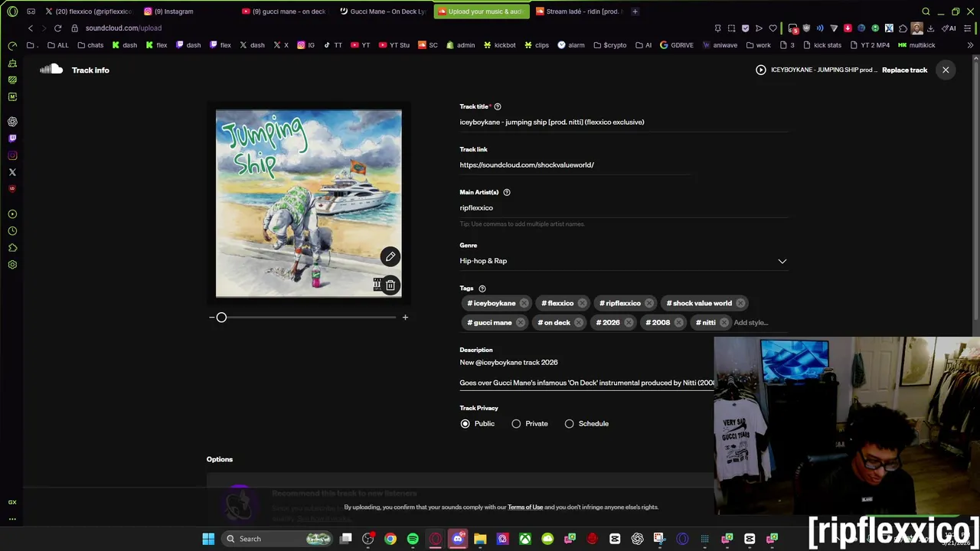Remove the 2026 tag

pyautogui.click(x=629, y=322)
